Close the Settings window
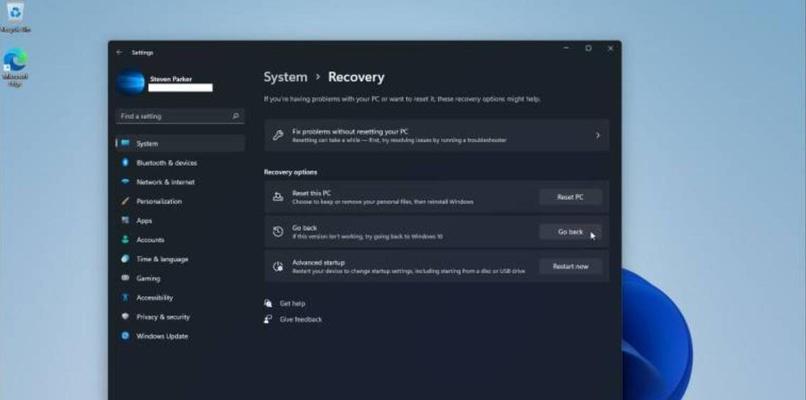This screenshot has height=400, width=806. [610, 48]
